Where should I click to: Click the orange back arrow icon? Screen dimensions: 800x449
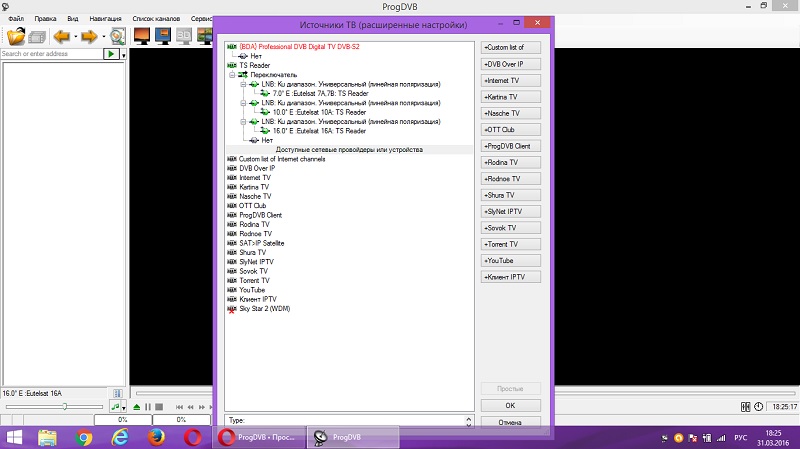pos(61,37)
